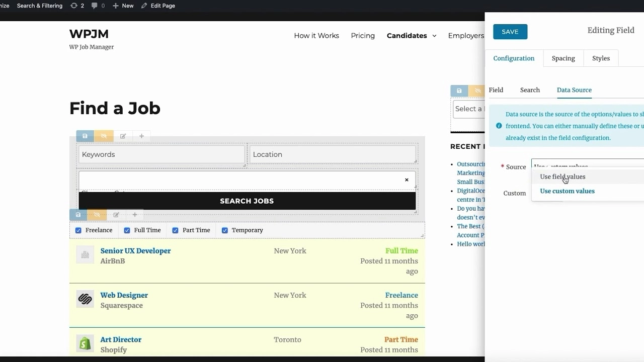Click the SEARCH JOBS button

pos(247,201)
